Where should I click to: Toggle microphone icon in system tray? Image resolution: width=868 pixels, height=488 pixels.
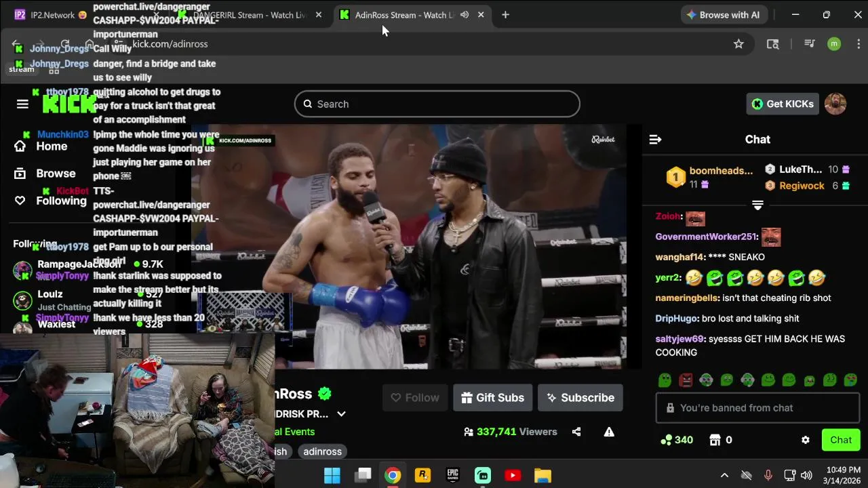768,475
